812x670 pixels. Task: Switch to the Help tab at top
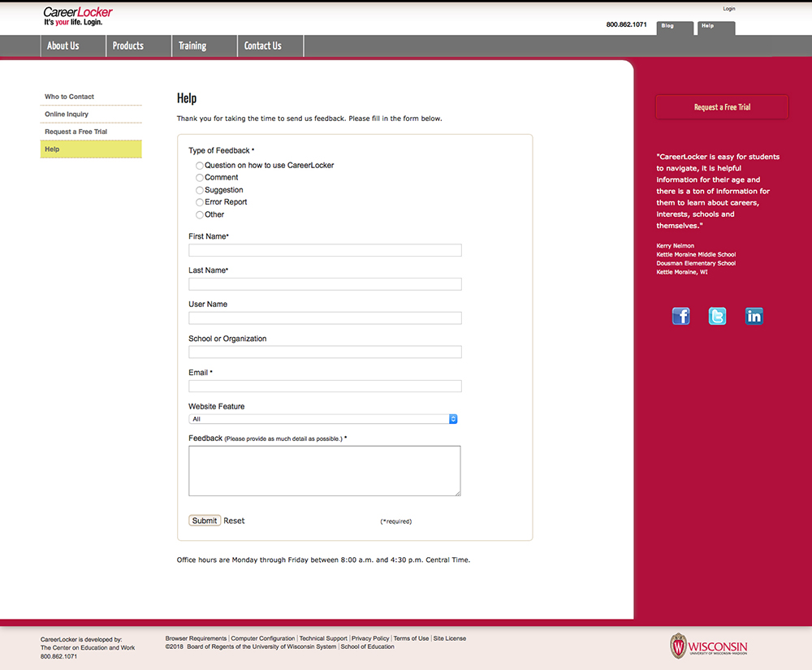715,28
